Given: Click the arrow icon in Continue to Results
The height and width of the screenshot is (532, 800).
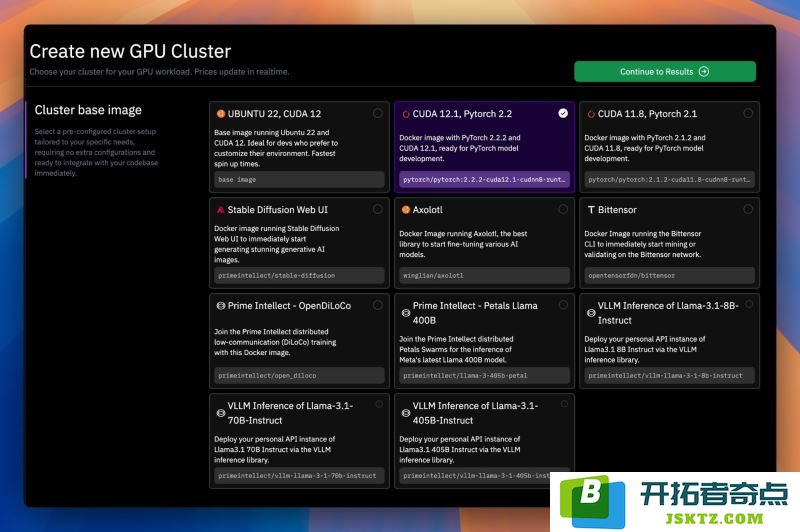Looking at the screenshot, I should (704, 71).
